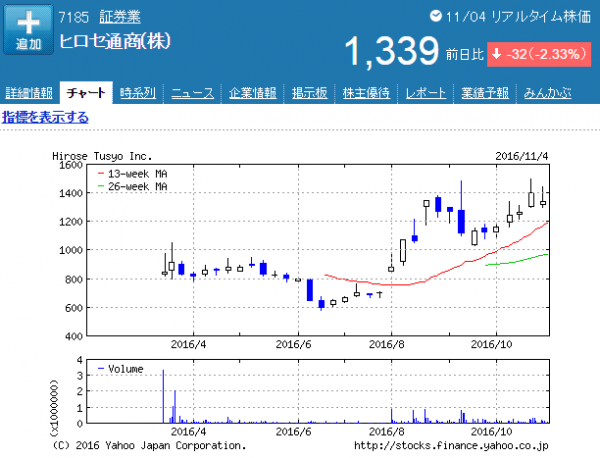This screenshot has height=458, width=600.
Task: Click the real-time checkmark icon beside 11/04
Action: tap(435, 16)
